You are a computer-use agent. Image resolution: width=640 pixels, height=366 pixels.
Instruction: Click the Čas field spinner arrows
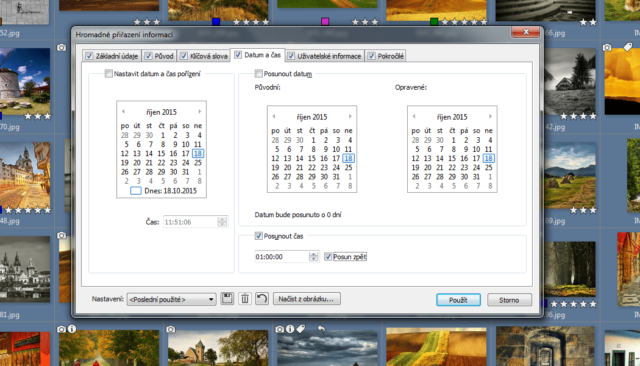click(x=222, y=222)
